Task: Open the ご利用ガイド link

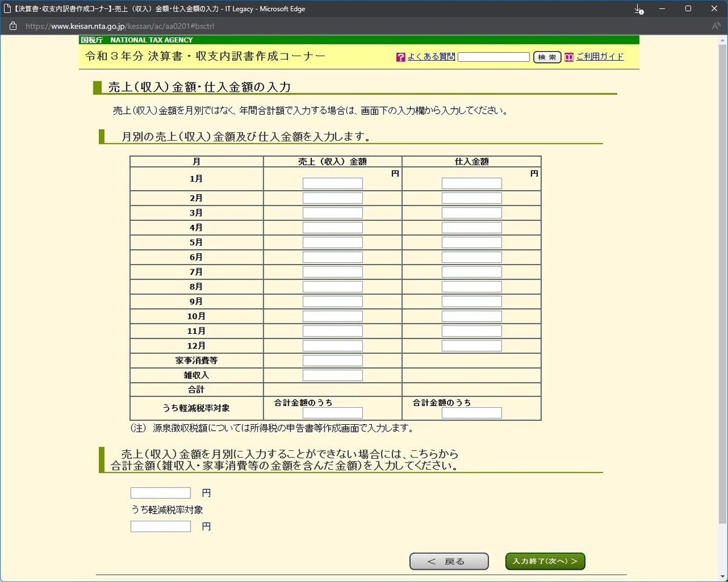Action: click(599, 57)
